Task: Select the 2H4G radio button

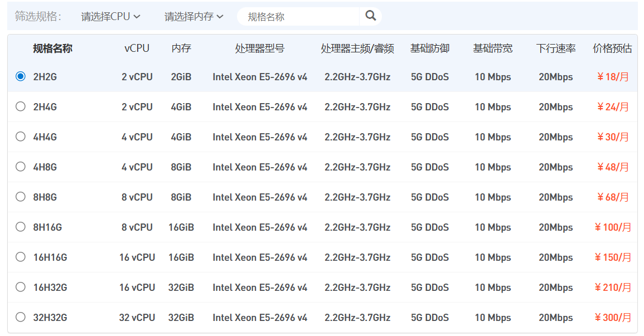Action: (21, 106)
